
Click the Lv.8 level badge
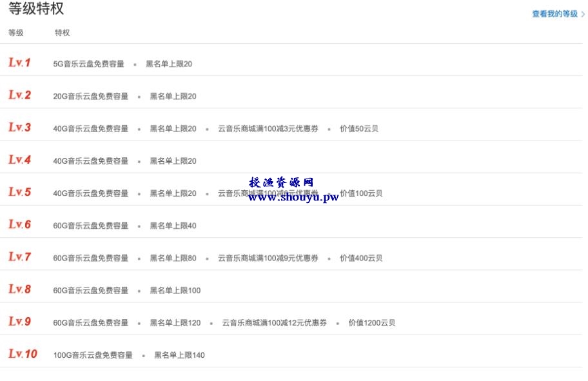19,289
